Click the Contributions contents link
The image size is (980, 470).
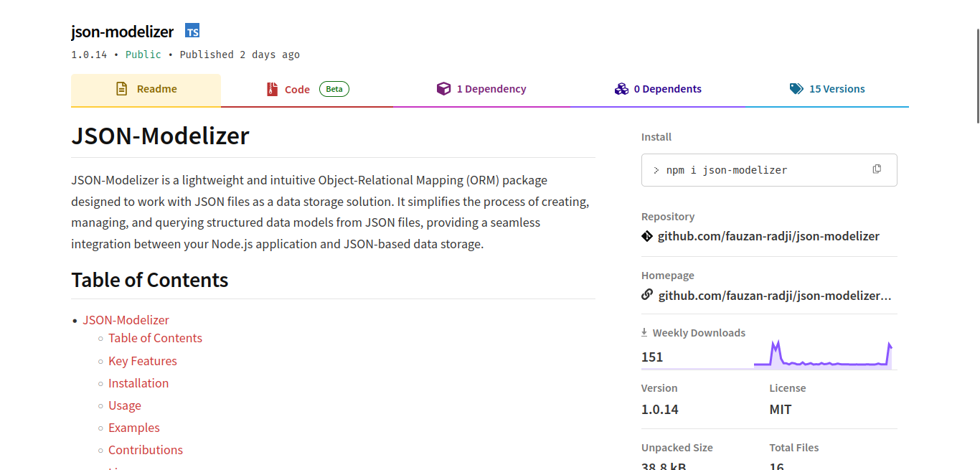pyautogui.click(x=146, y=450)
